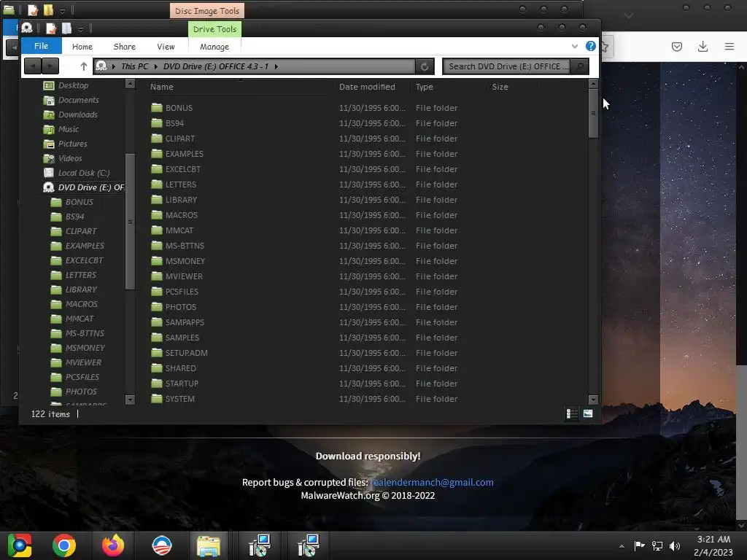
Task: Click the search magnifier icon
Action: pyautogui.click(x=579, y=66)
